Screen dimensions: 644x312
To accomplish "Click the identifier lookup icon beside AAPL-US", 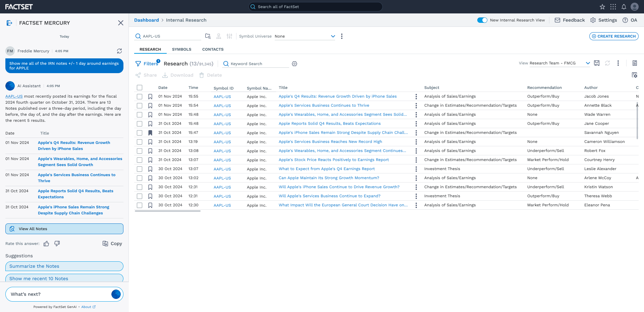I will (208, 36).
